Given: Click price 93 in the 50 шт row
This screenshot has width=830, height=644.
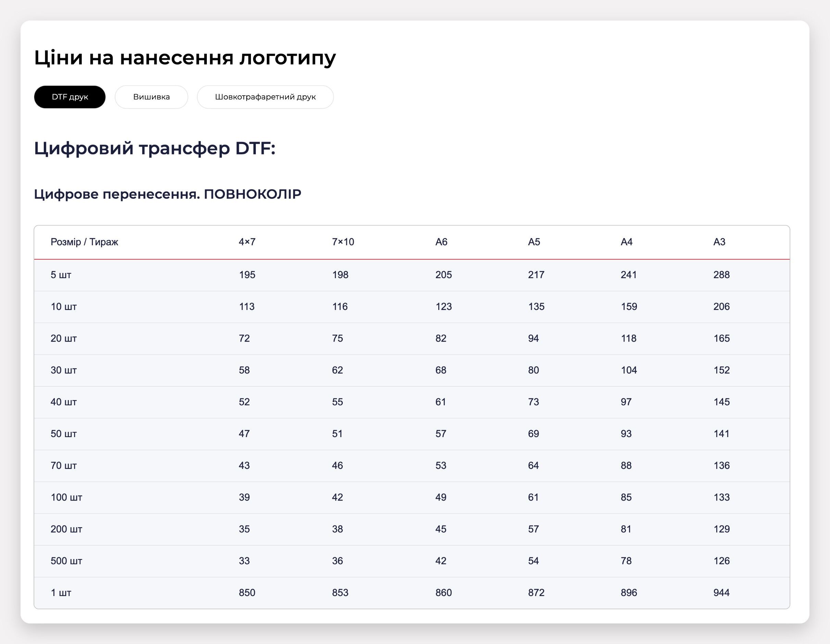Looking at the screenshot, I should click(x=626, y=434).
